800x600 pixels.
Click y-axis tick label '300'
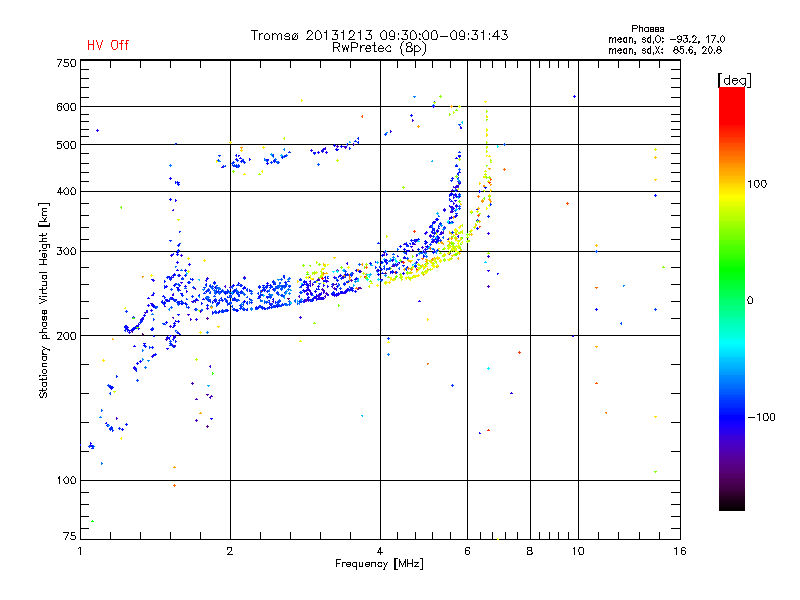coord(66,251)
